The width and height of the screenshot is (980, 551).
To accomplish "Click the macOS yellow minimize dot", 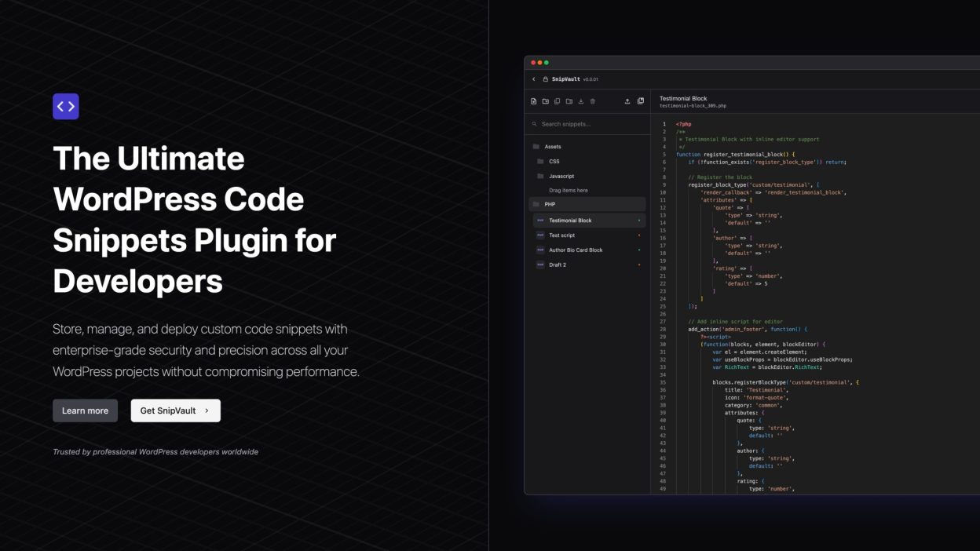I will click(x=539, y=63).
